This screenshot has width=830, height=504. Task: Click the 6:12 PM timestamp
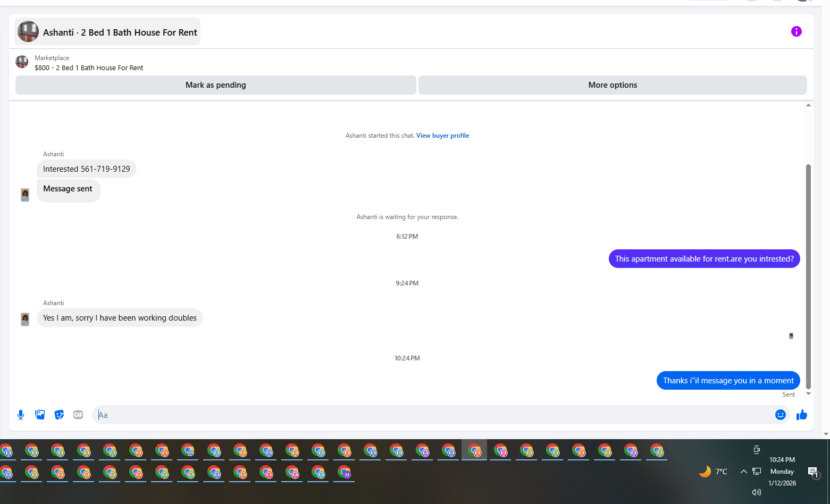(x=407, y=237)
